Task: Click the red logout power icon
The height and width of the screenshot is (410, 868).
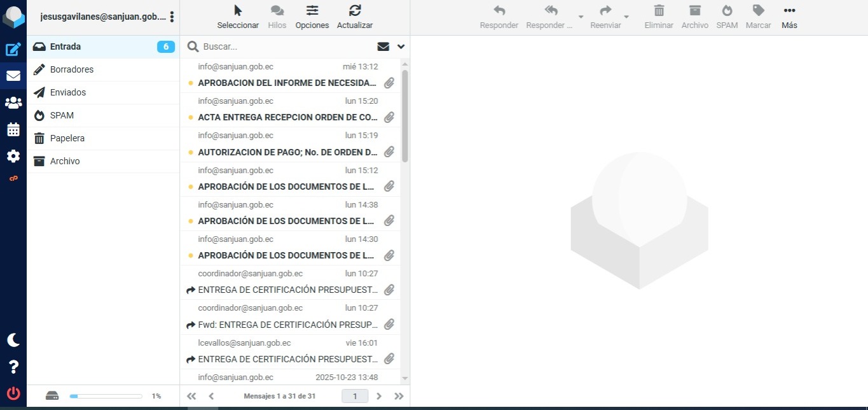Action: (x=13, y=393)
